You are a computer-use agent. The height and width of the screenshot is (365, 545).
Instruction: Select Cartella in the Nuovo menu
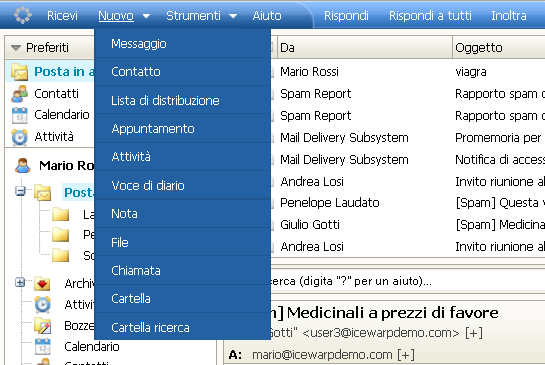click(x=182, y=299)
